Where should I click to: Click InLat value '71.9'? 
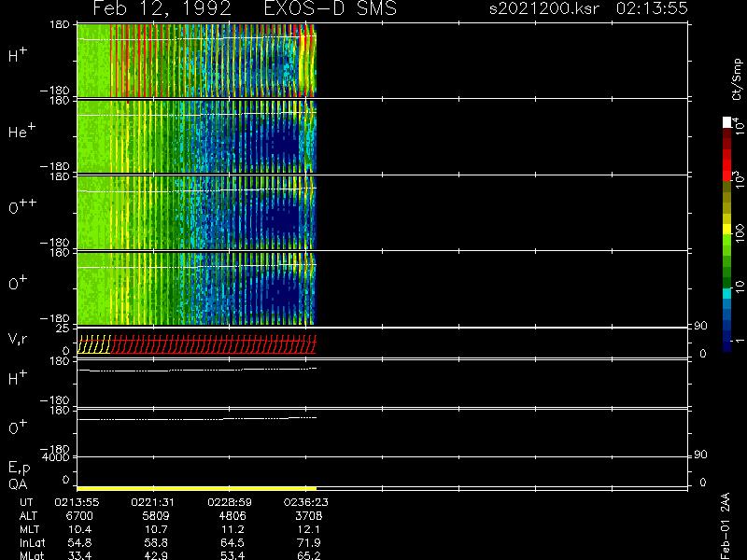coord(309,542)
